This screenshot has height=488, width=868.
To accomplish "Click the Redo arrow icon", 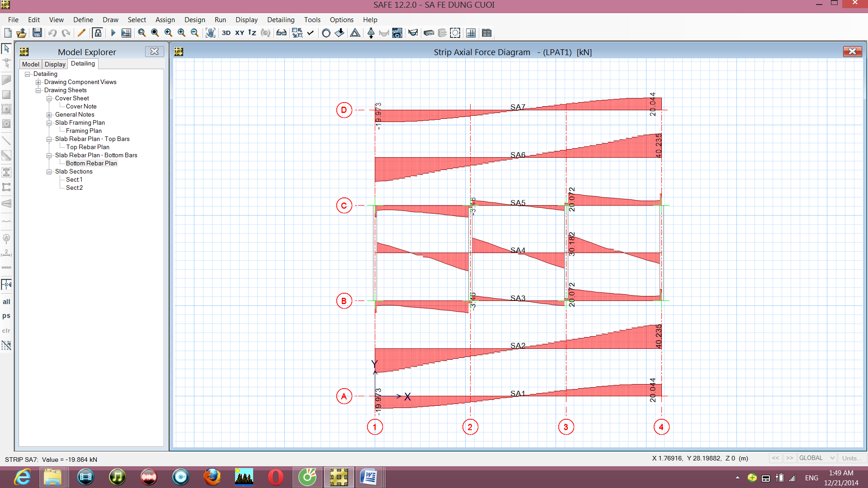I will click(x=66, y=33).
